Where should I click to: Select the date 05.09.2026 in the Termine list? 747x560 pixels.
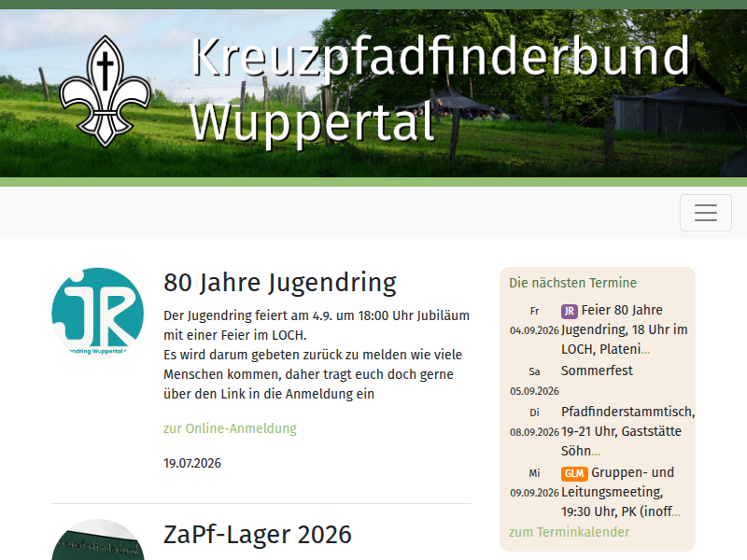coord(534,391)
